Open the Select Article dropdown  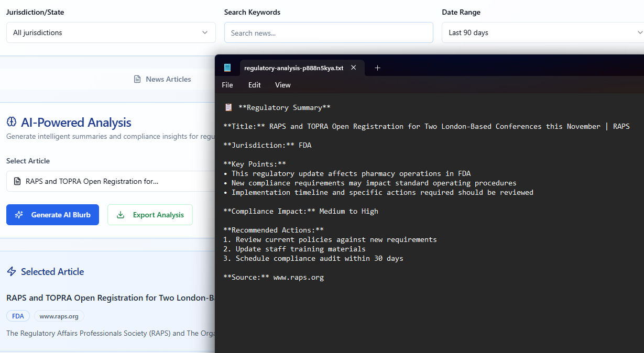coord(111,182)
